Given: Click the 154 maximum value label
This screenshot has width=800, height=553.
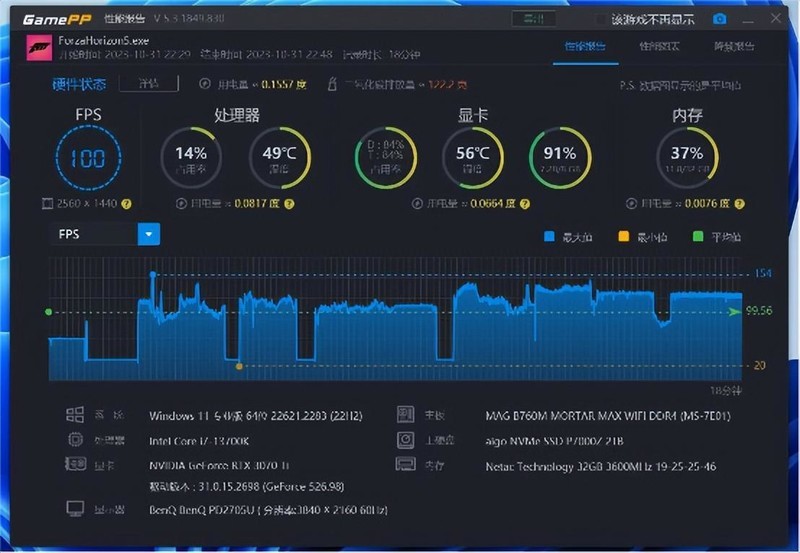Looking at the screenshot, I should (x=763, y=273).
